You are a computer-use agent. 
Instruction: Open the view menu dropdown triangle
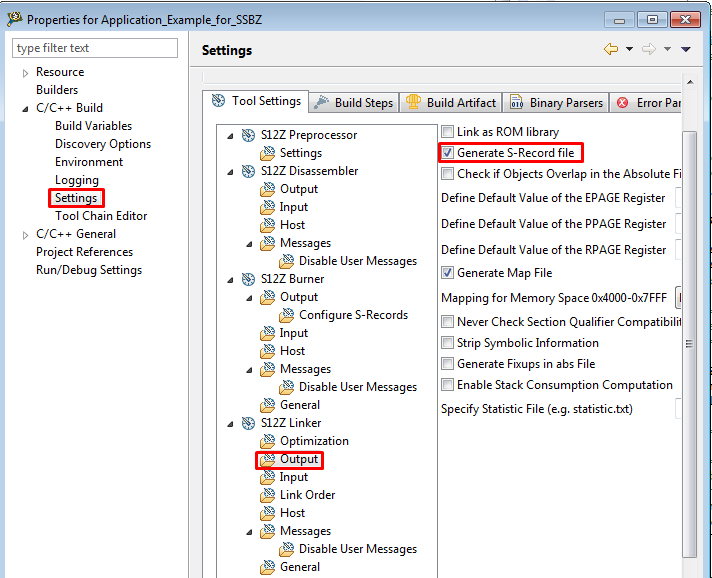[686, 49]
